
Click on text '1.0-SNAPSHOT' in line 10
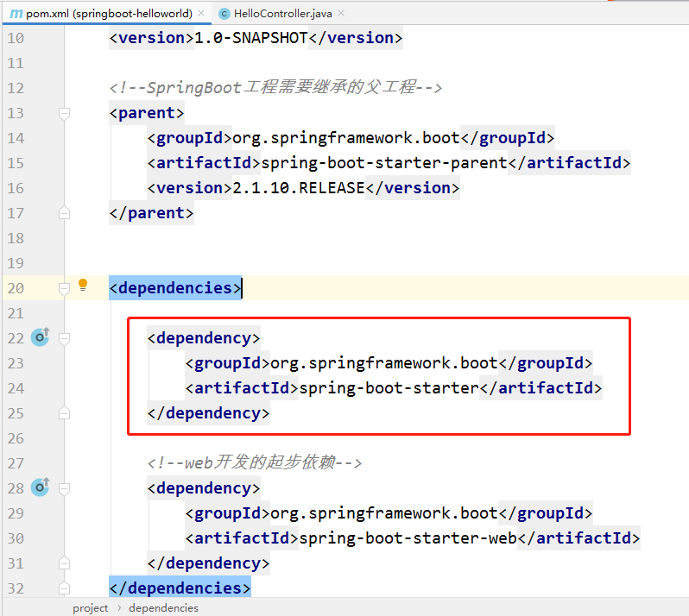(x=251, y=38)
